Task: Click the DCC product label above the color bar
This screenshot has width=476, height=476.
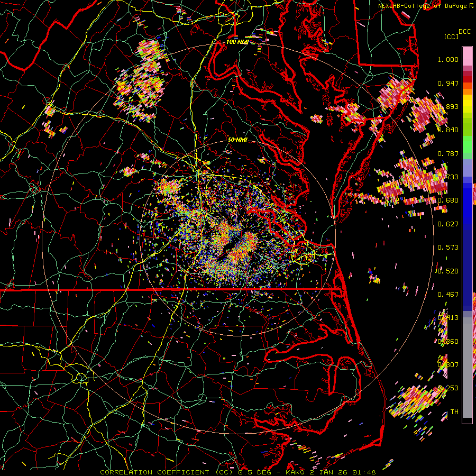Action: click(x=464, y=32)
